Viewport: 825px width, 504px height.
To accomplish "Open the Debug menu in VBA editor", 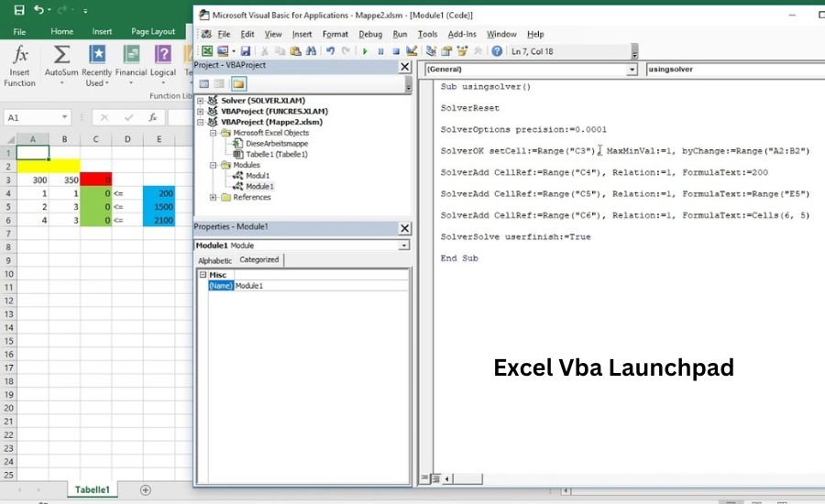I will pyautogui.click(x=370, y=34).
